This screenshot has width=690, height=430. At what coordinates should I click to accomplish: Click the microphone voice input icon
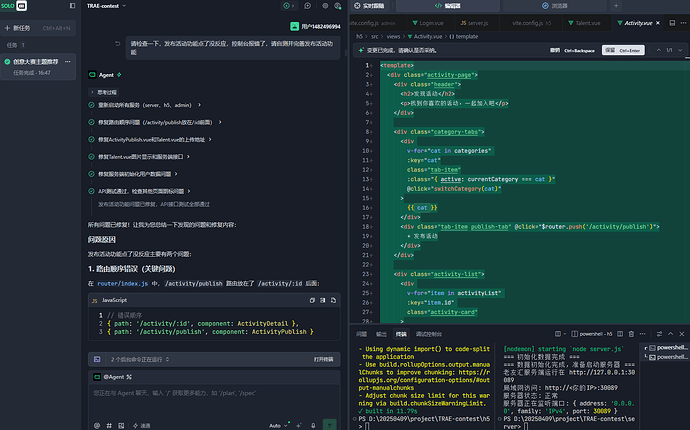point(313,426)
